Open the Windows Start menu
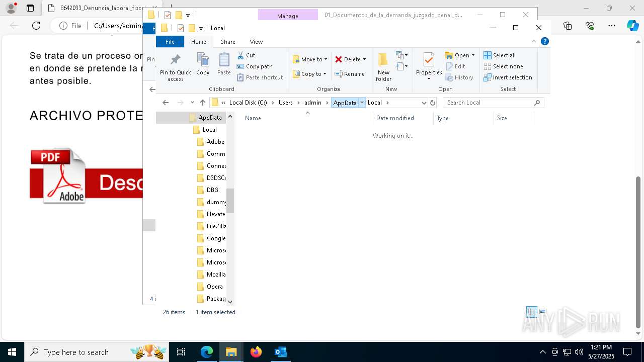Viewport: 644px width, 362px height. [12, 352]
